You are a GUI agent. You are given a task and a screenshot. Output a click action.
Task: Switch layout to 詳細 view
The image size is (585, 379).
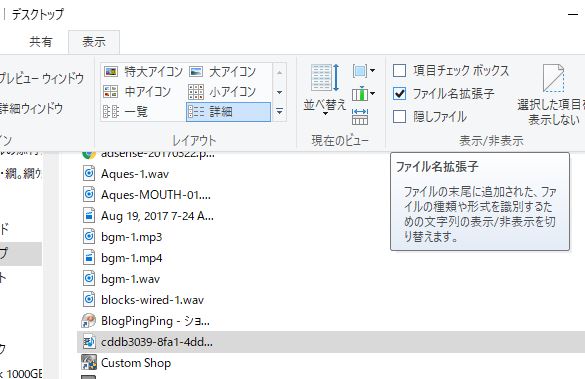pos(228,112)
